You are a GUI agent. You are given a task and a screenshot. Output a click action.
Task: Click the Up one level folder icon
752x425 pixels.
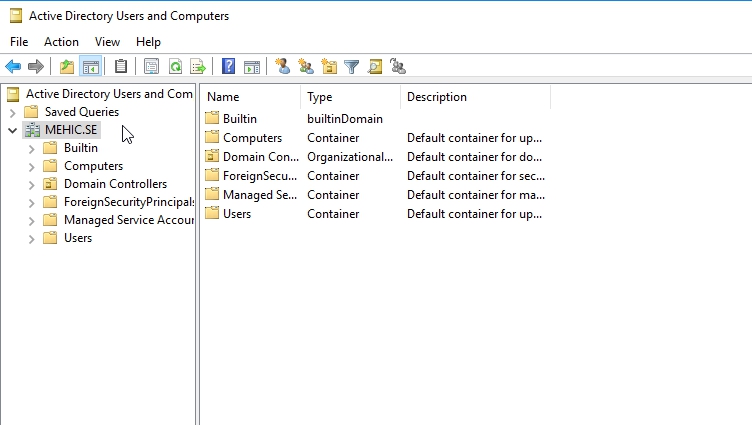click(x=67, y=67)
